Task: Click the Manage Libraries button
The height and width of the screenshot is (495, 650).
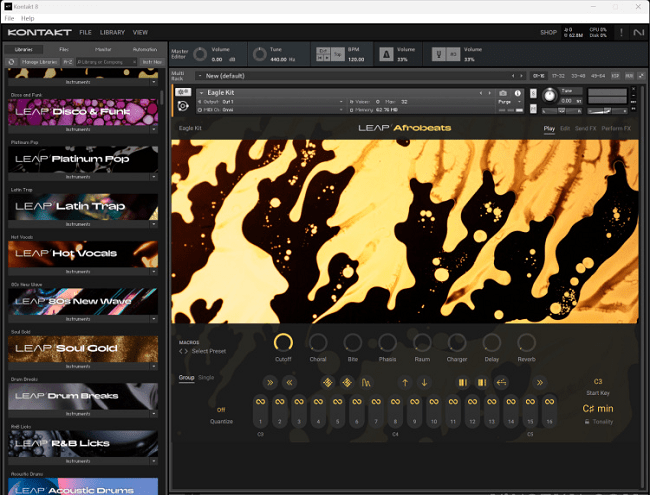Action: pyautogui.click(x=39, y=62)
